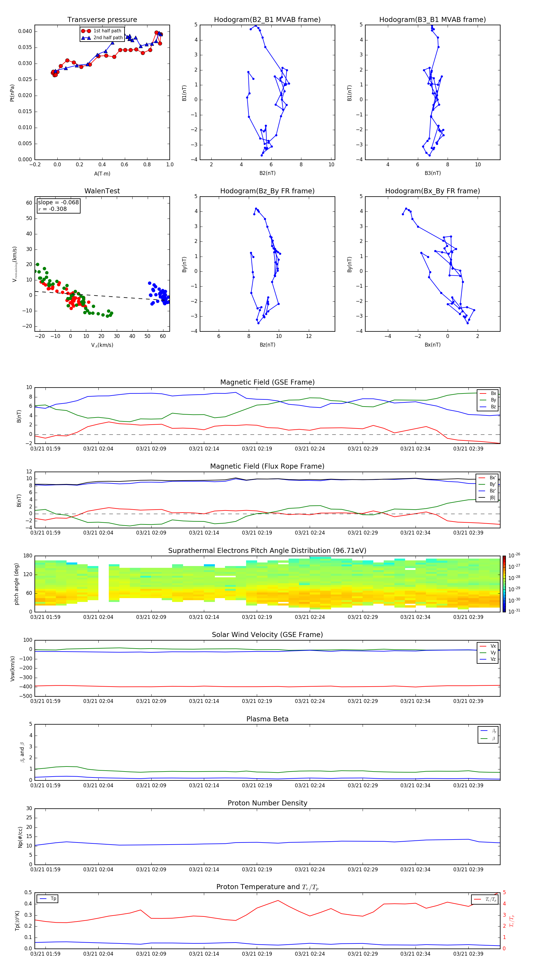The height and width of the screenshot is (980, 535).
Task: Click the '1st half path' legend entry
Action: point(102,31)
